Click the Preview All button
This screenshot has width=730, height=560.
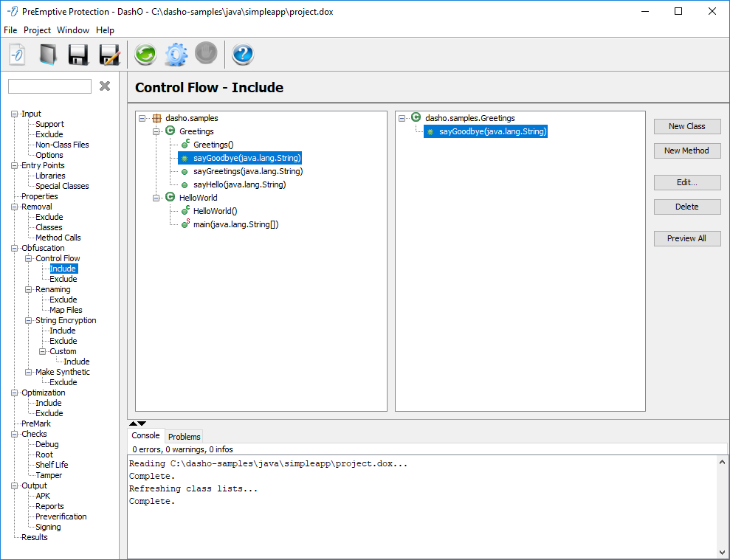(x=686, y=238)
